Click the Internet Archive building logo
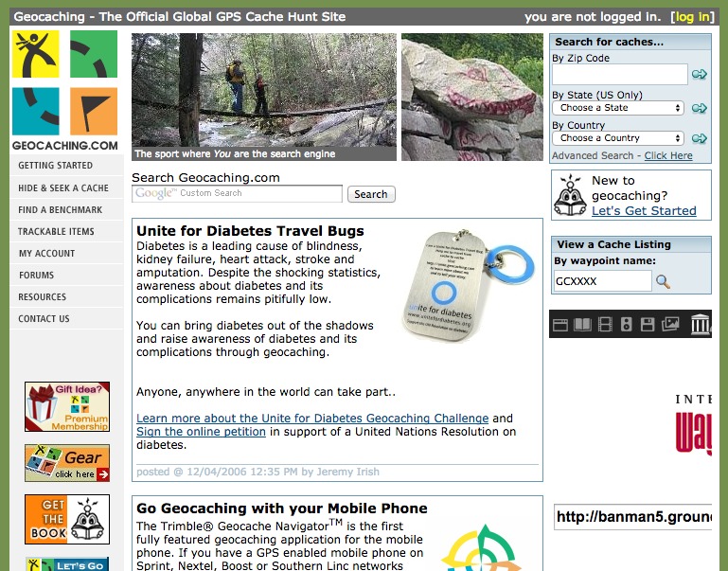 click(700, 324)
